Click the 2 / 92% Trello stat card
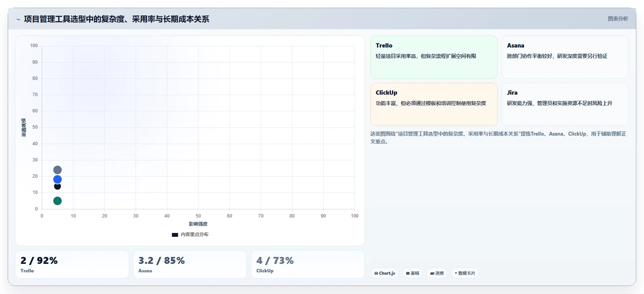Screen dimensions: 644x294 pos(72,264)
